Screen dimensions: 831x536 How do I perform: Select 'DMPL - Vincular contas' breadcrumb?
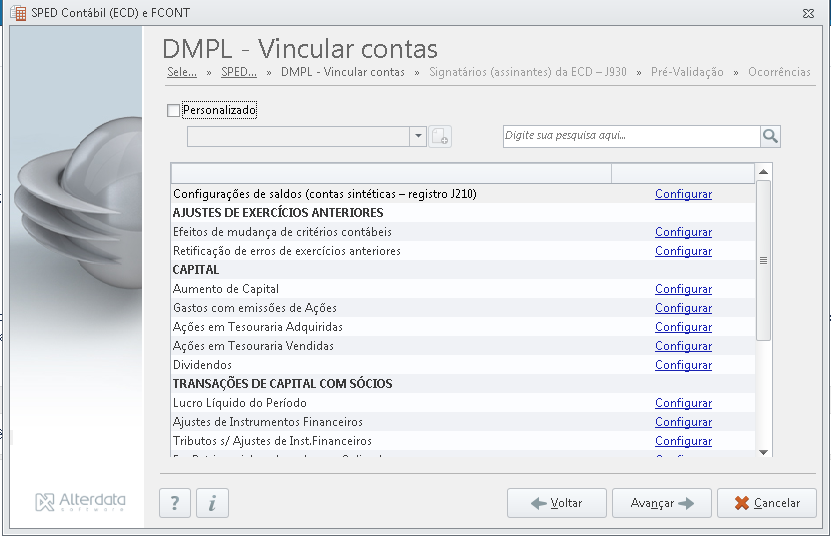(x=342, y=72)
